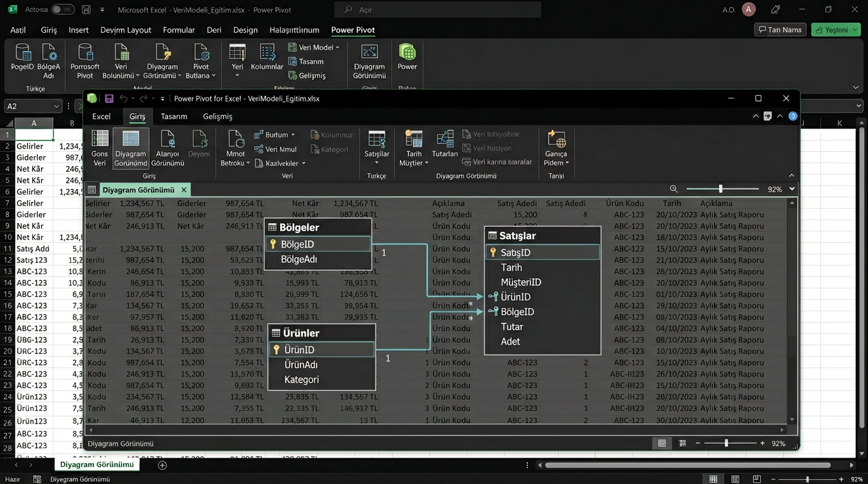Toggle the AutoSave switch
The width and height of the screenshot is (868, 484).
(x=62, y=10)
